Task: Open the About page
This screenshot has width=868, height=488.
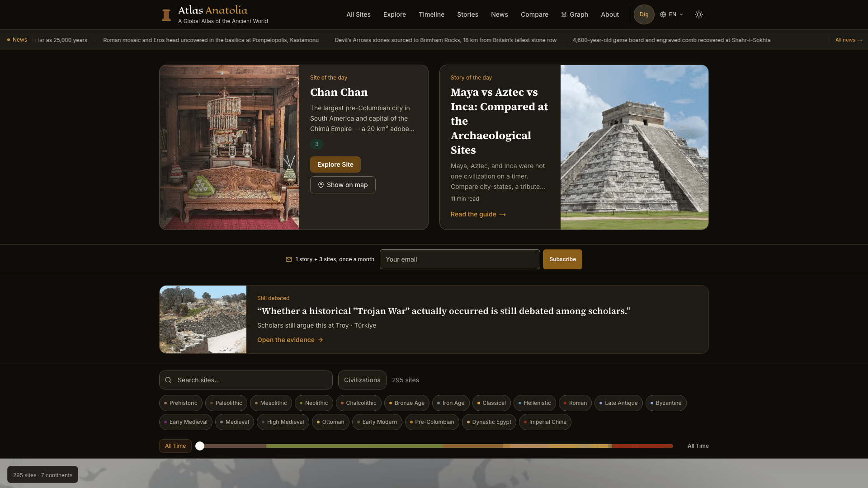Action: 610,14
